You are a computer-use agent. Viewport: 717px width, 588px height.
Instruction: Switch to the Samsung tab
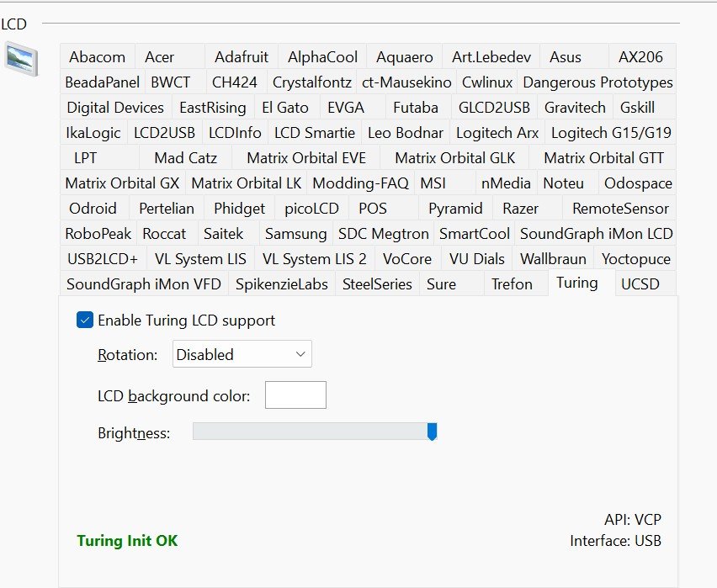pyautogui.click(x=295, y=234)
